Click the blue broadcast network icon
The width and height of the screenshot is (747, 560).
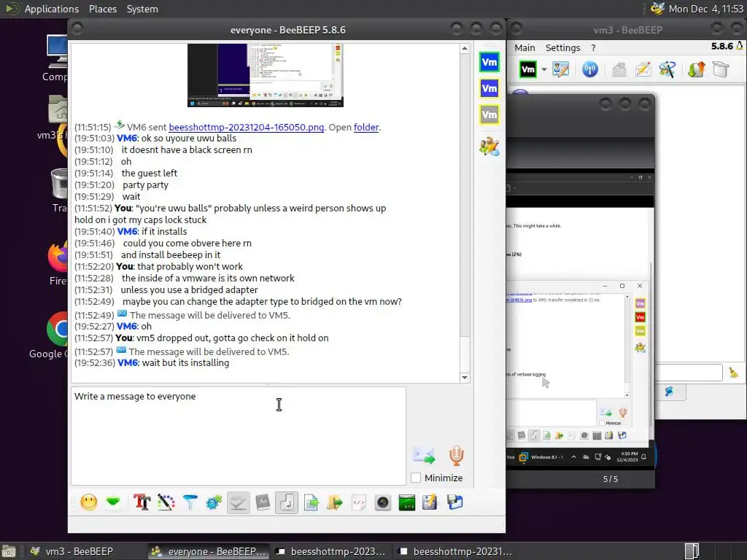[589, 69]
